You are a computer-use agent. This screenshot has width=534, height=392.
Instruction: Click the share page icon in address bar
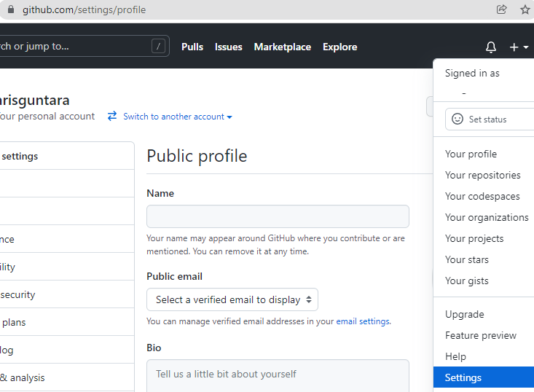501,9
